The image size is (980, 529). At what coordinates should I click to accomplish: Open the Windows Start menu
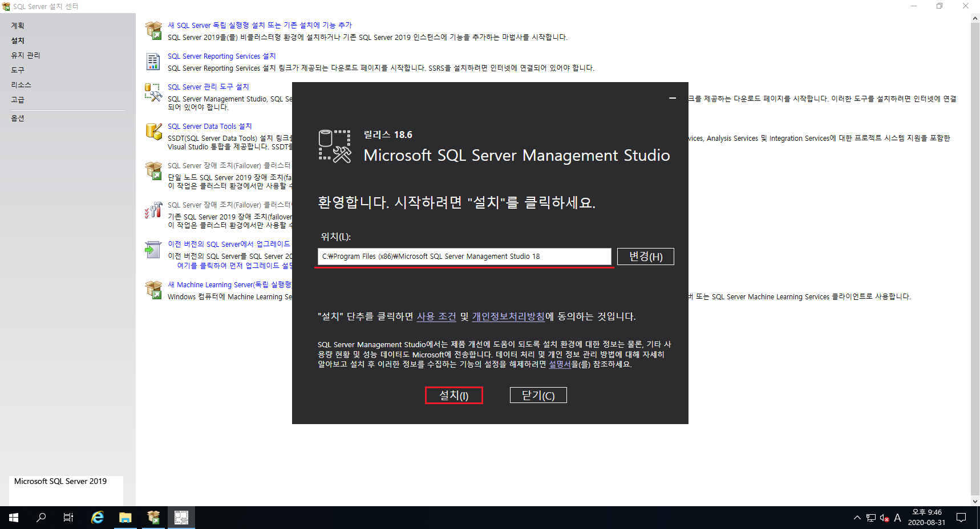[x=14, y=518]
